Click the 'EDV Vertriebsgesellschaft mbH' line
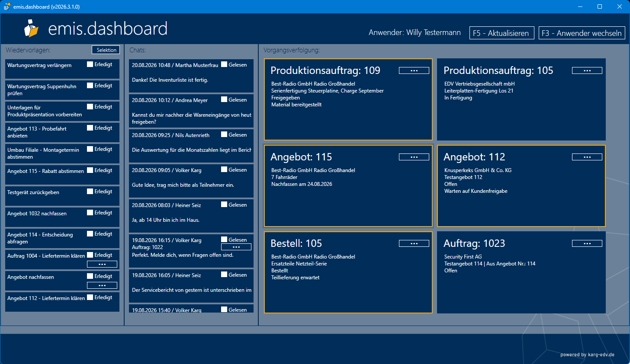This screenshot has width=630, height=364. (x=479, y=84)
